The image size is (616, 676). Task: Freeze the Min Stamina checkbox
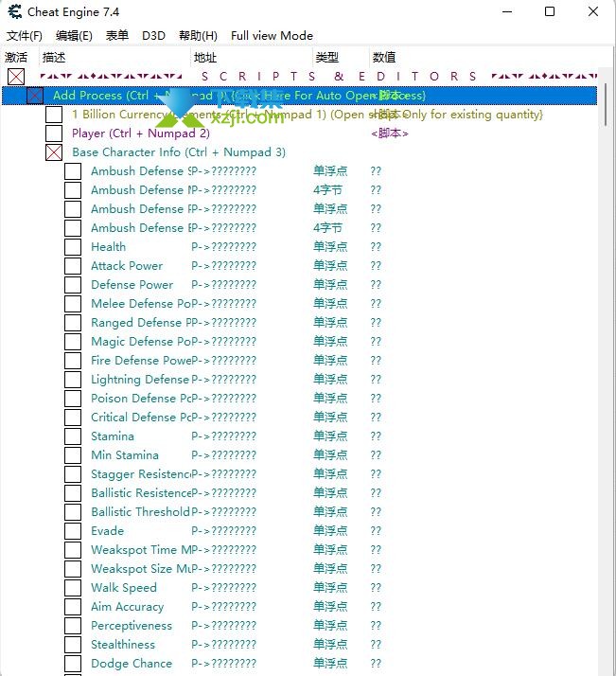pos(73,455)
